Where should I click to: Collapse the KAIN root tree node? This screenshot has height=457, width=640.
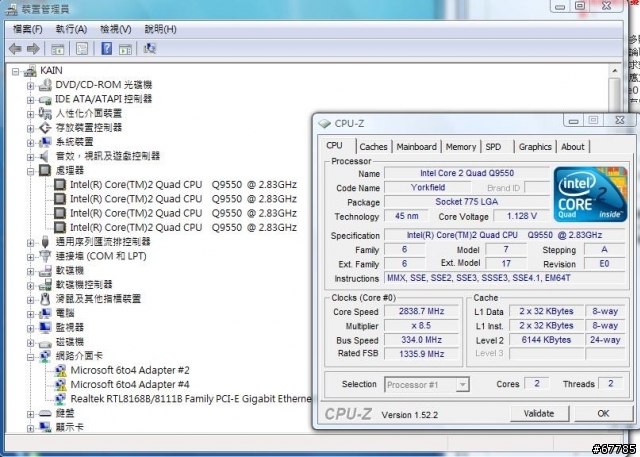click(16, 72)
